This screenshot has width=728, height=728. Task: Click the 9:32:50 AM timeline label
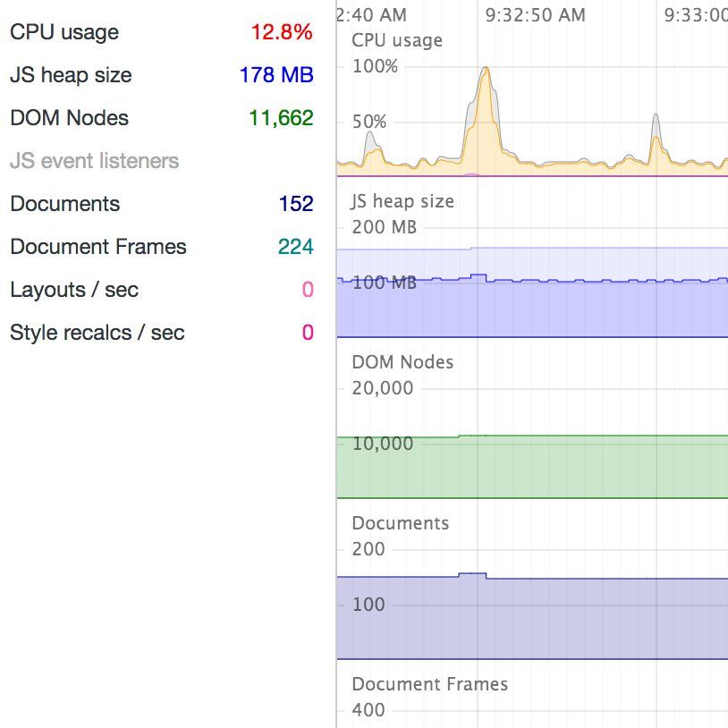536,15
